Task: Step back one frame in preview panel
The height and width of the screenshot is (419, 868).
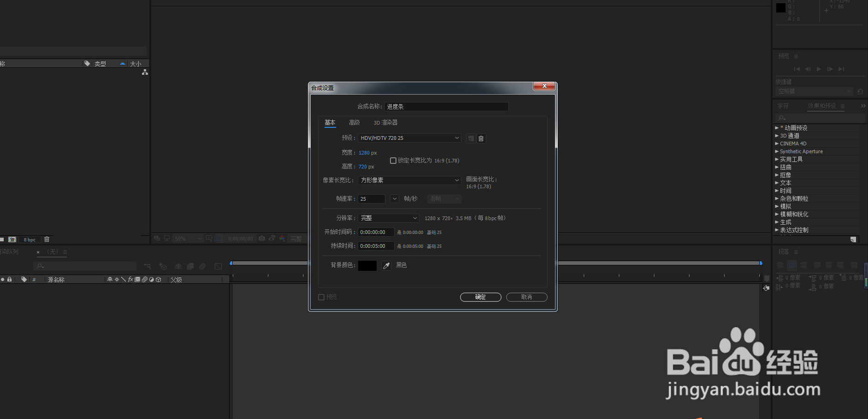Action: click(x=808, y=69)
